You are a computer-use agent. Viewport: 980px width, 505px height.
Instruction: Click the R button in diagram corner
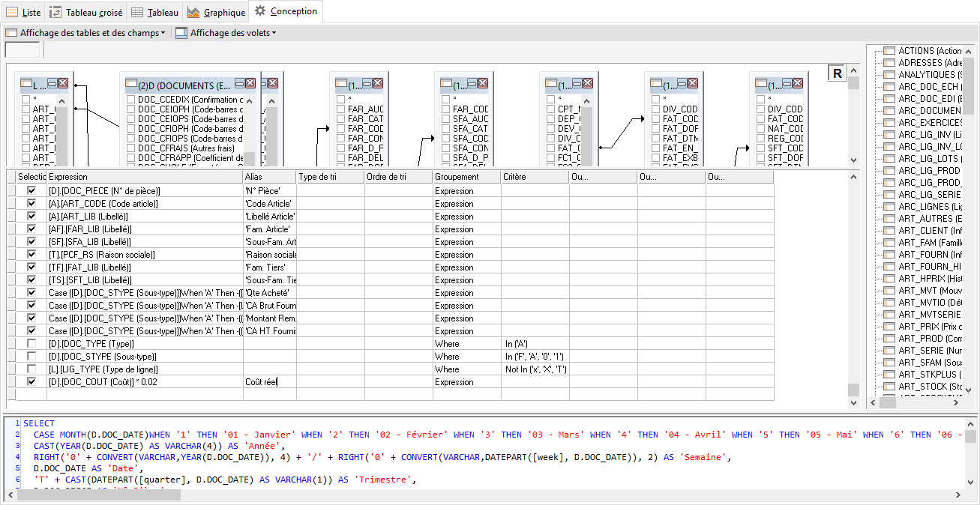coord(837,73)
